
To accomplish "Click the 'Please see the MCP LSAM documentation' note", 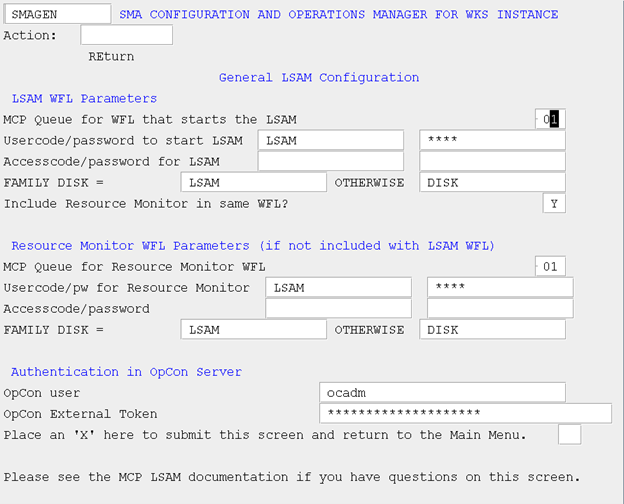I will click(x=292, y=477).
